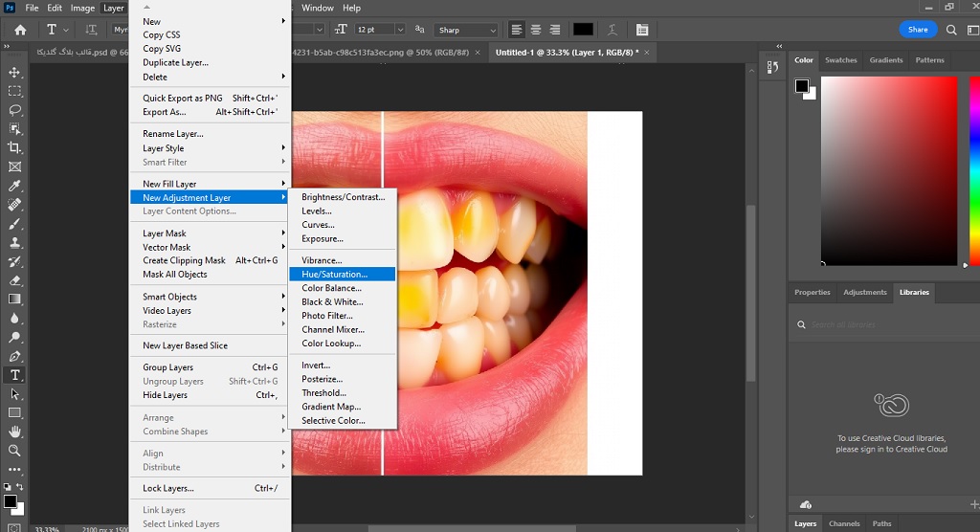Center text alignment
Viewport: 980px width, 532px height.
coord(536,30)
